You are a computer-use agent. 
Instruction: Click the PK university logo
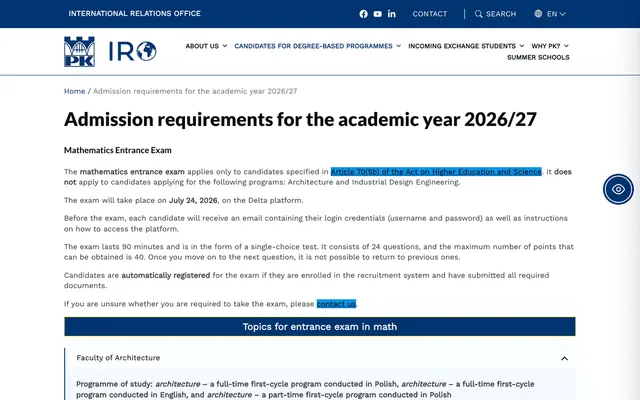(x=80, y=51)
